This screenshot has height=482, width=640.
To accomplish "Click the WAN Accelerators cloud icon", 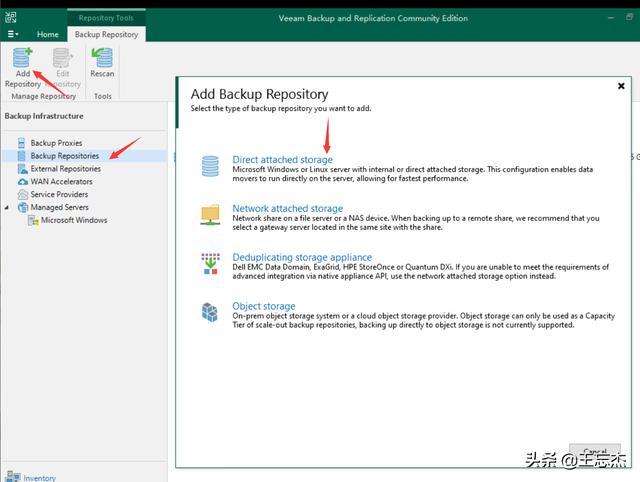I will click(x=22, y=182).
